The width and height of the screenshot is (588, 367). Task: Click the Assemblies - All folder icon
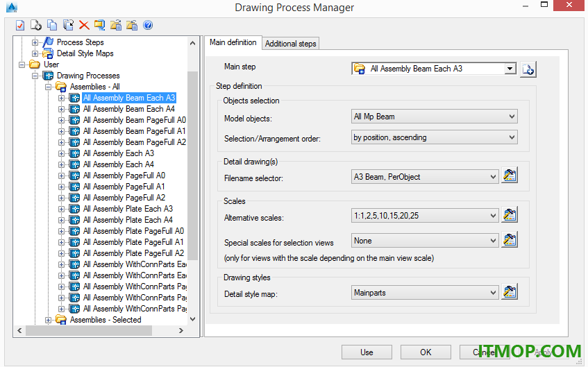coord(61,87)
